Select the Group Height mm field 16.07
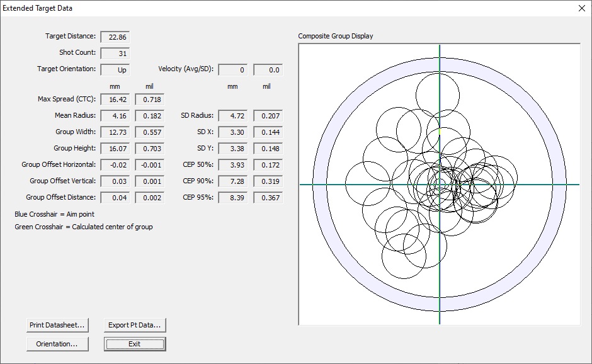Screen dimensions: 592x364 click(115, 149)
